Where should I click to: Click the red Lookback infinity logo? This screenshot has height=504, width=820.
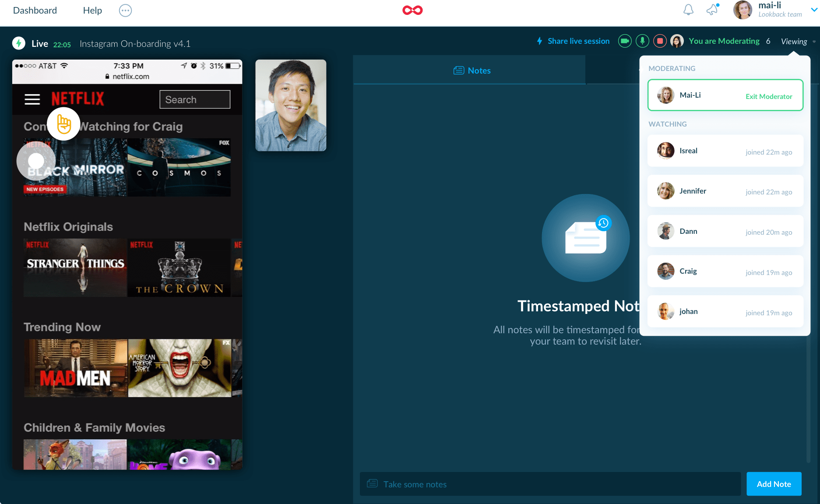point(412,10)
